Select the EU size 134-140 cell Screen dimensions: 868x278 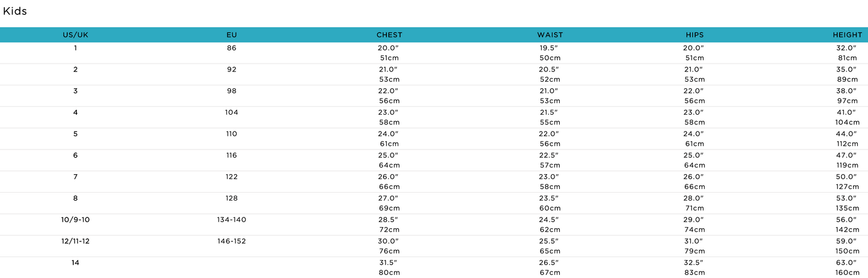click(x=231, y=220)
